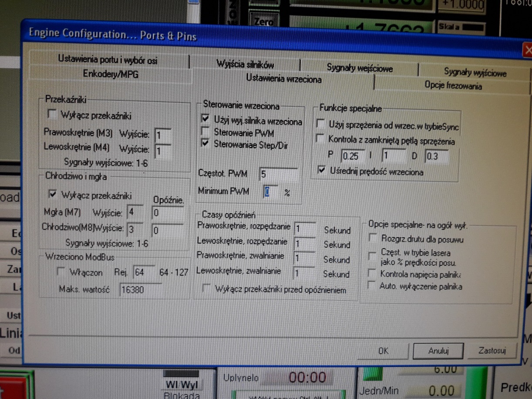Enable Kontrola napięcia palnika checkbox
Screen dimensions: 532x399
pos(372,273)
